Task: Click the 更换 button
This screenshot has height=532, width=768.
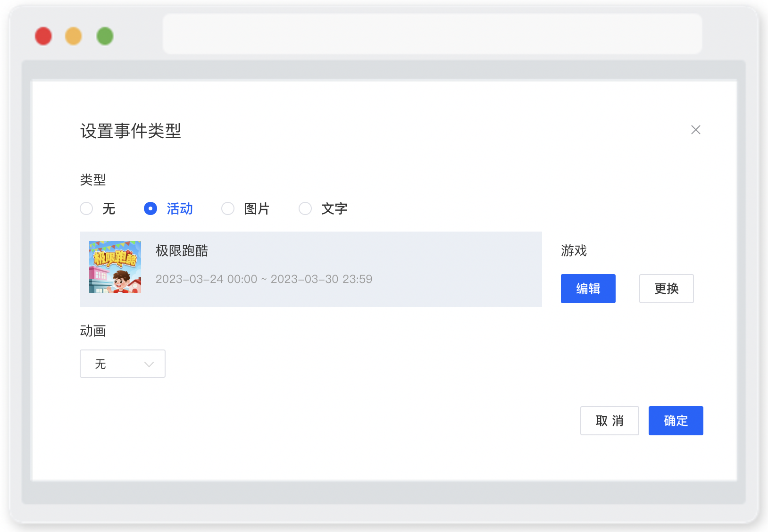Action: click(666, 289)
